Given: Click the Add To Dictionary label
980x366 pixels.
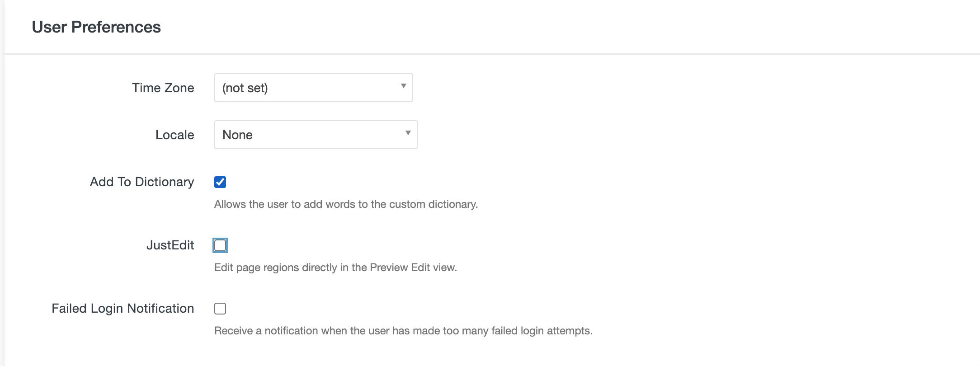Looking at the screenshot, I should (x=142, y=182).
